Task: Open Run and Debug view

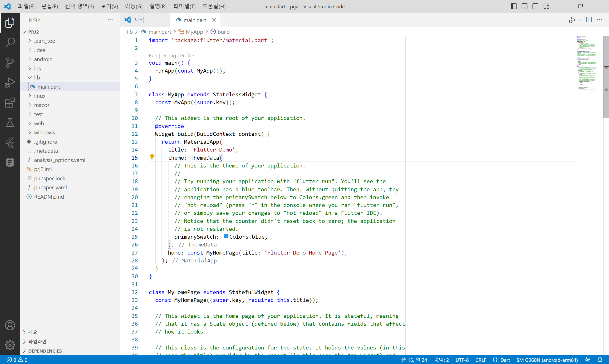Action: (10, 83)
